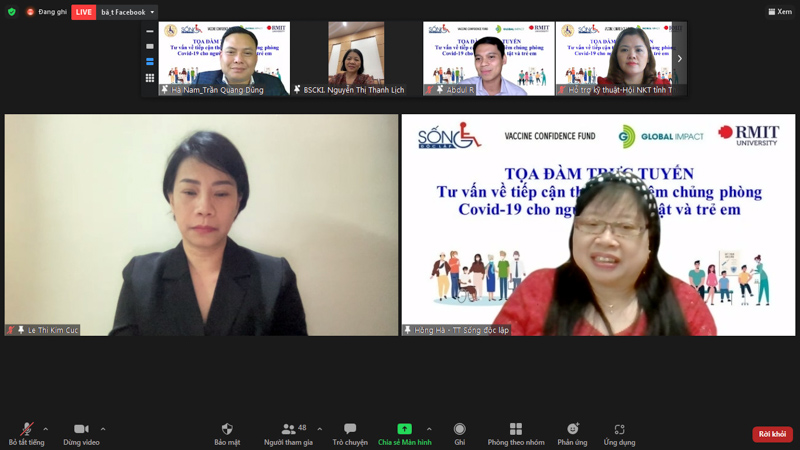Click the muted mic icon on Hỗ trợ kỹ thuật tile
This screenshot has width=800, height=450.
(562, 90)
